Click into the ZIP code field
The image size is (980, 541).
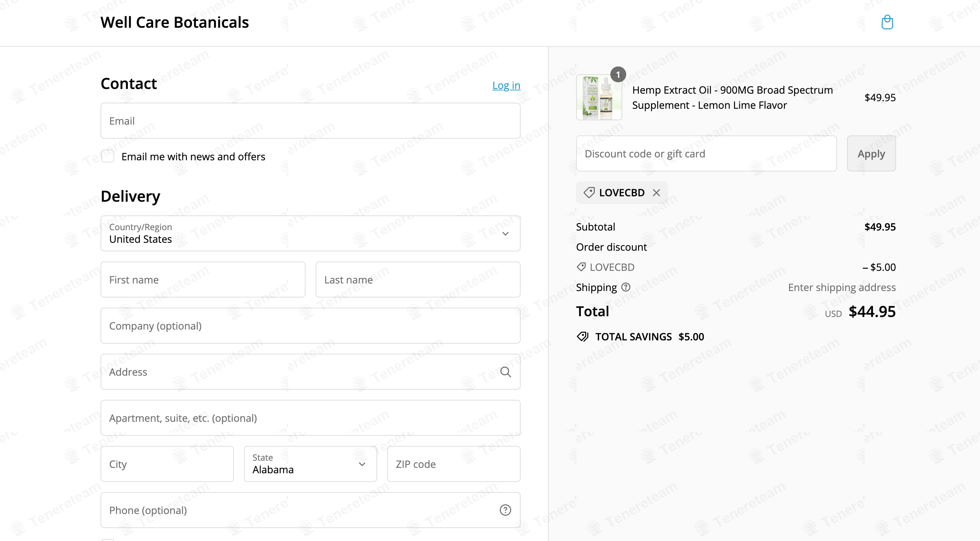pos(454,464)
